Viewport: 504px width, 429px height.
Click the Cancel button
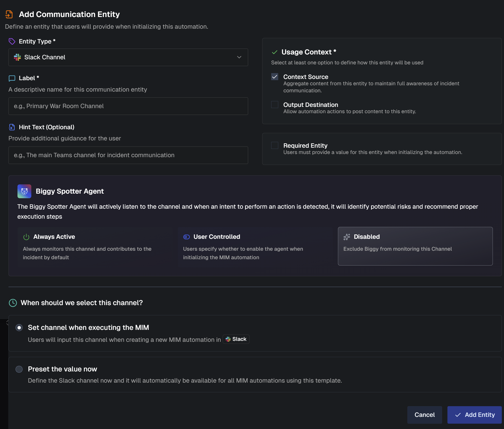pos(424,415)
